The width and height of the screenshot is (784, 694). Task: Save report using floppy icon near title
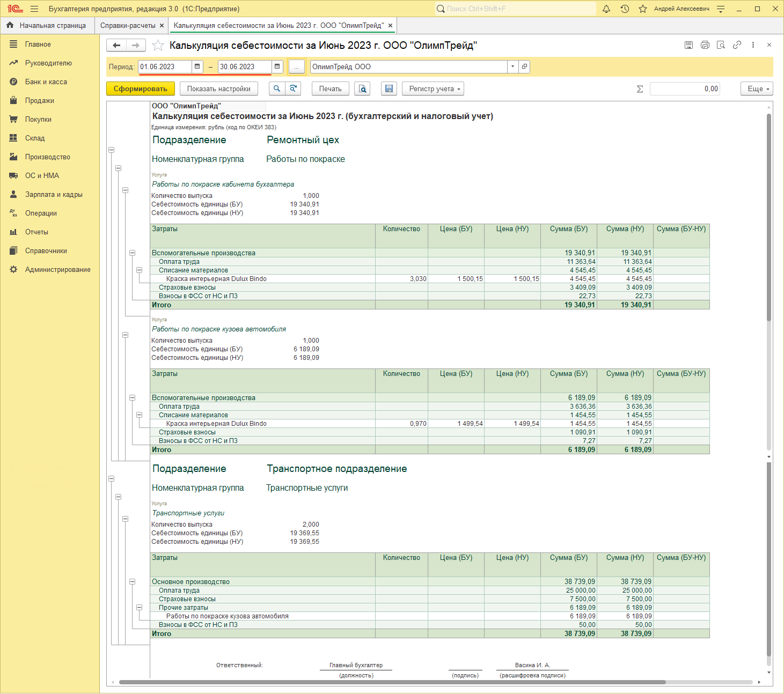tap(689, 45)
